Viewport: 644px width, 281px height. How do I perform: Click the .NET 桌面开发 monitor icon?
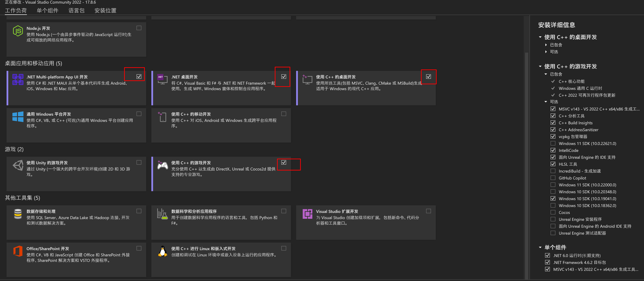162,79
